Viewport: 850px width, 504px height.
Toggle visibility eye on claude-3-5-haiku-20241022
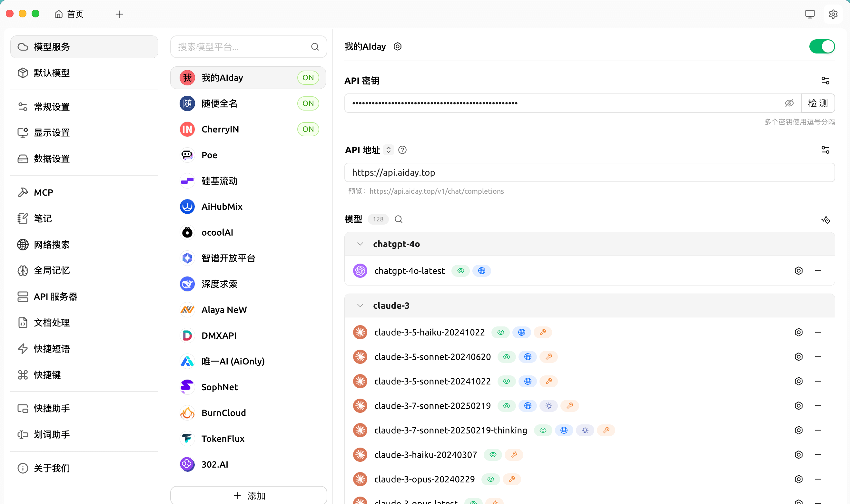[x=500, y=332]
